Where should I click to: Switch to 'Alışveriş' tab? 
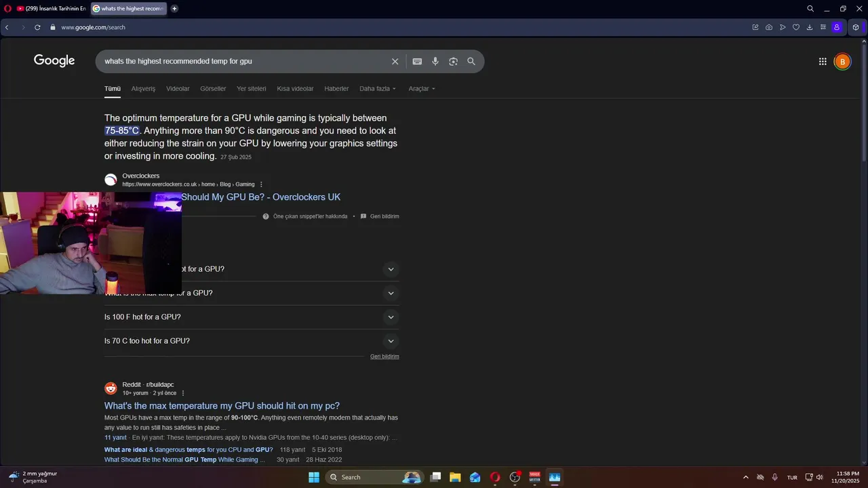(x=143, y=89)
